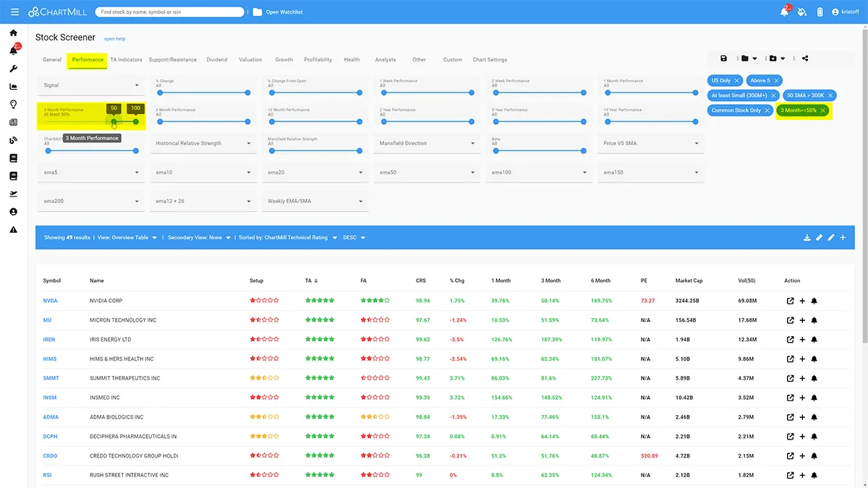Open the Mansfield Direction dropdown
868x488 pixels.
(x=427, y=143)
